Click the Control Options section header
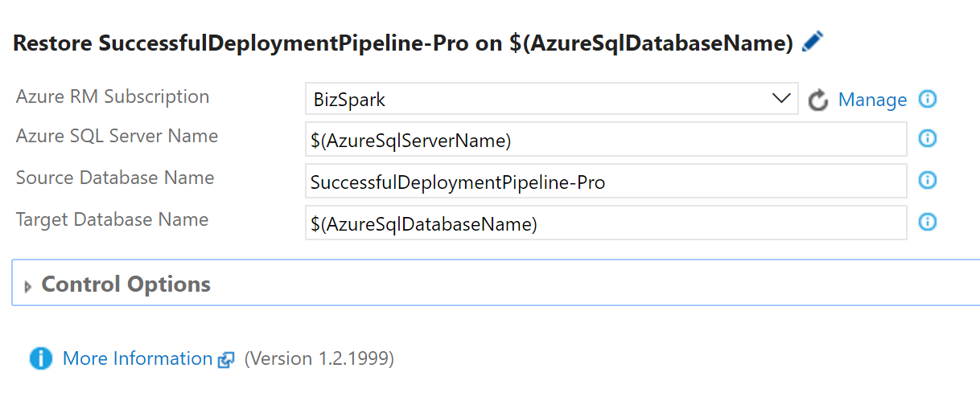Viewport: 980px width, 401px height. click(126, 284)
